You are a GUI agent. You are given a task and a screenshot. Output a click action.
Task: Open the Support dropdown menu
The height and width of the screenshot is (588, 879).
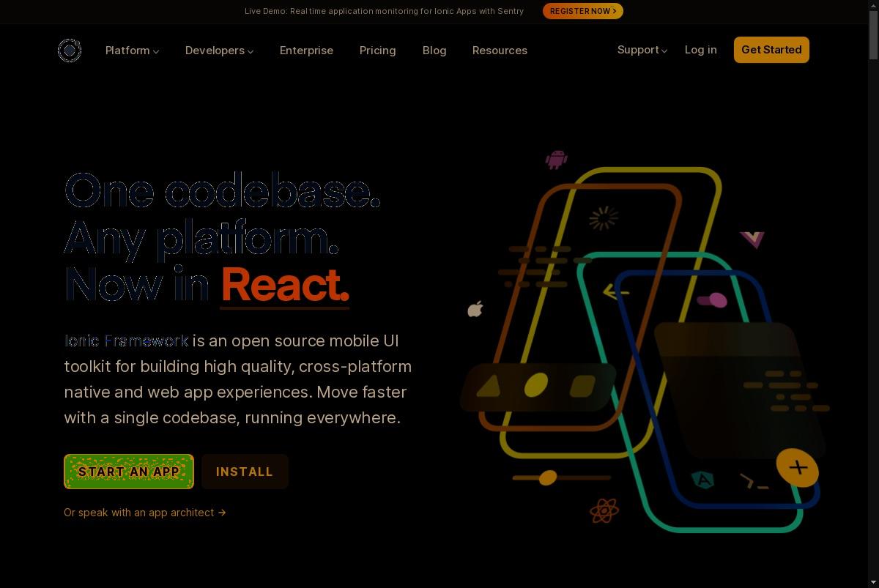(642, 50)
